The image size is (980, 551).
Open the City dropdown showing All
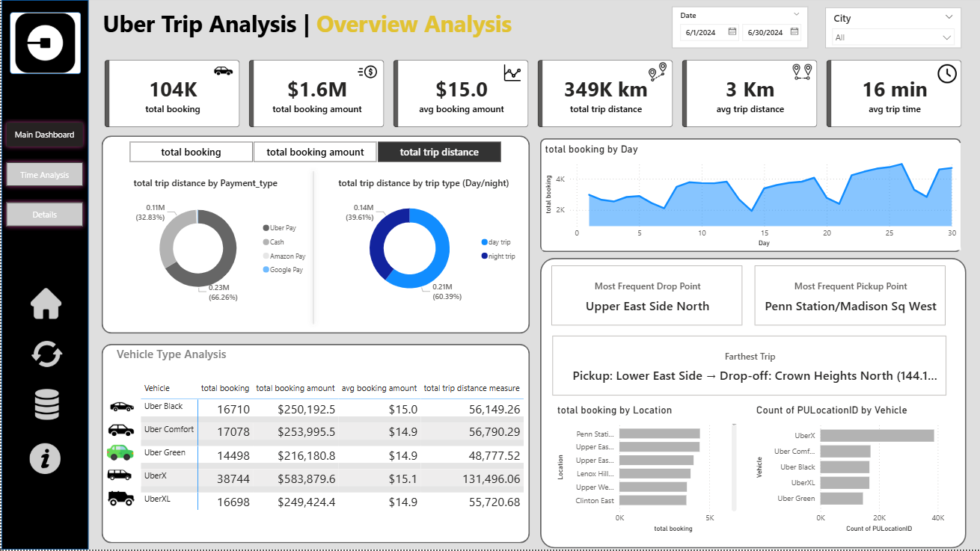pos(893,37)
